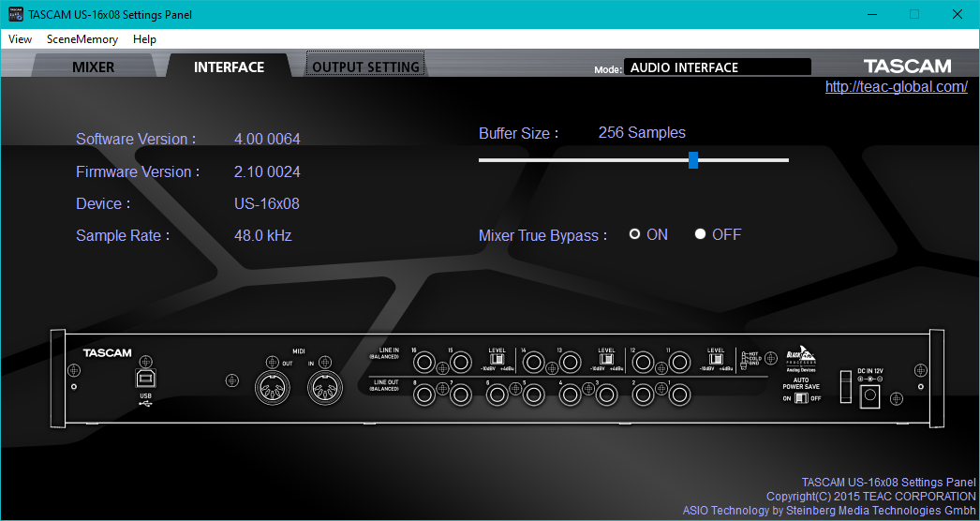Click the Buffer Size slider handle
Screen dimensions: 980x521
[693, 160]
